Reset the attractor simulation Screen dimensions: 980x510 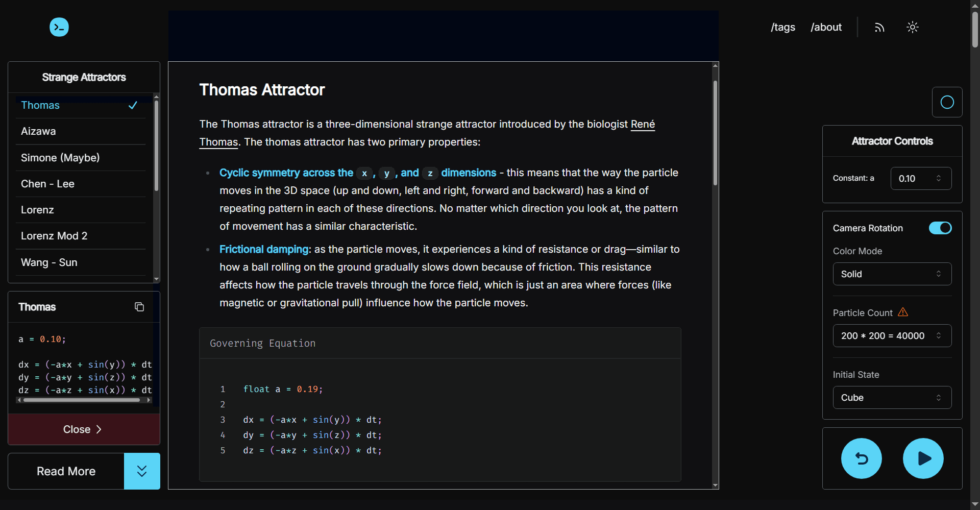(x=861, y=458)
